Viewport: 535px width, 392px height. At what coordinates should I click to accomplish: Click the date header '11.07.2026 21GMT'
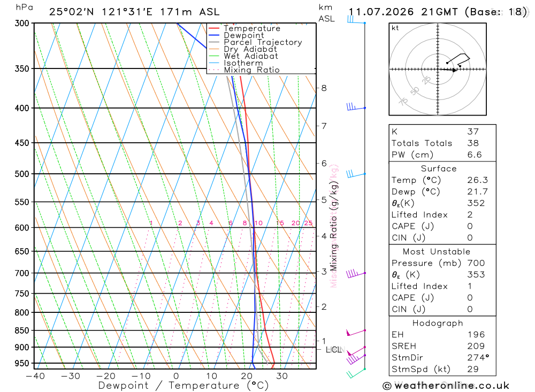[403, 12]
